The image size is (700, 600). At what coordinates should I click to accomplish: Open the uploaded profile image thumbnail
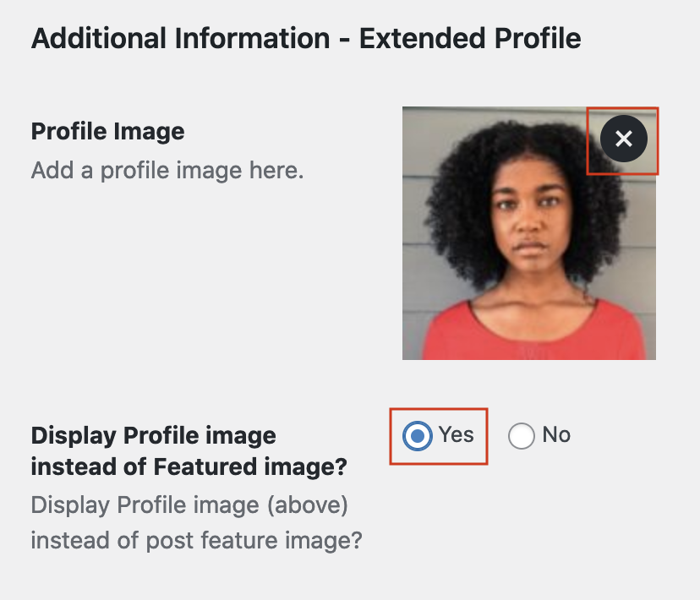(528, 254)
